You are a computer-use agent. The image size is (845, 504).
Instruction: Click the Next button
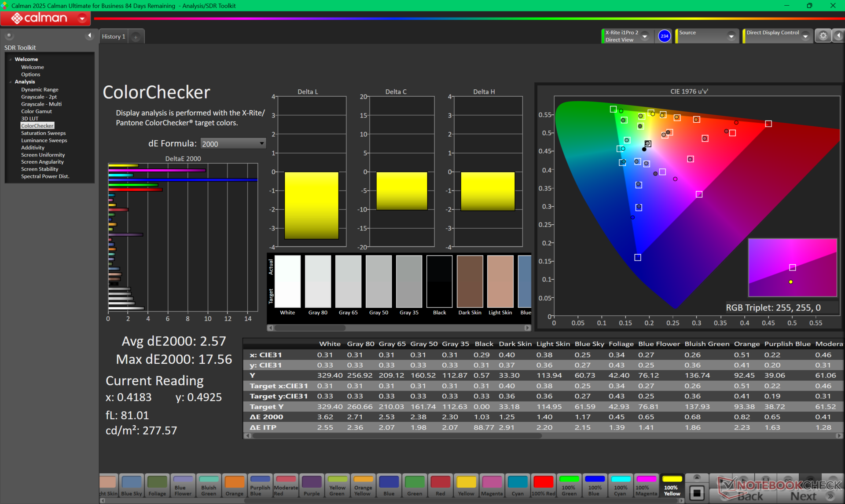pyautogui.click(x=803, y=496)
